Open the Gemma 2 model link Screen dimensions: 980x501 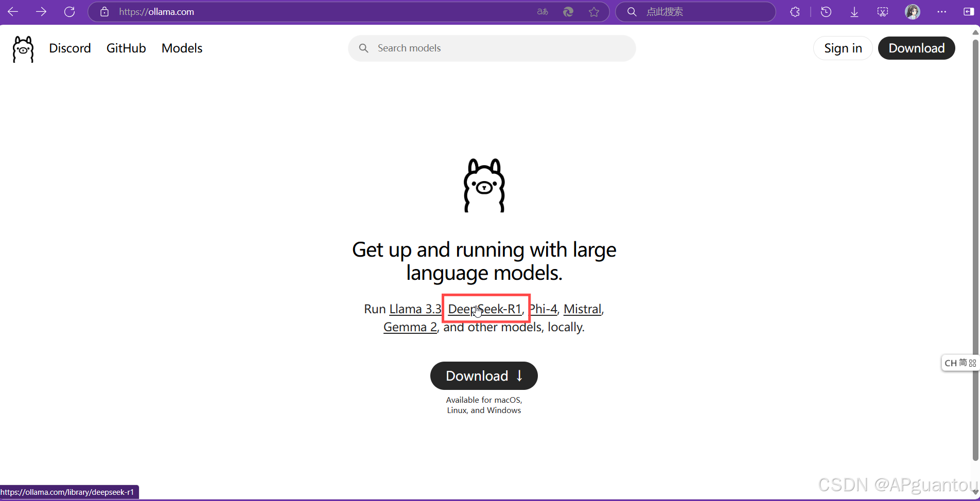pos(410,327)
